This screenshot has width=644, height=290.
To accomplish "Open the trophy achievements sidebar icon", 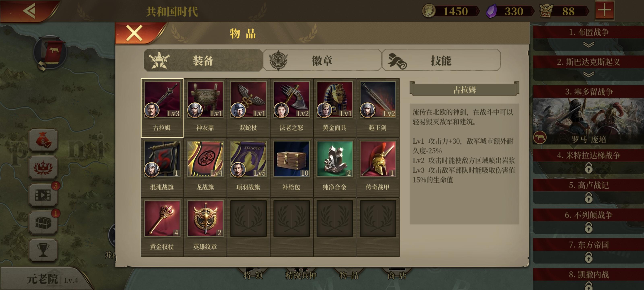I will 43,250.
